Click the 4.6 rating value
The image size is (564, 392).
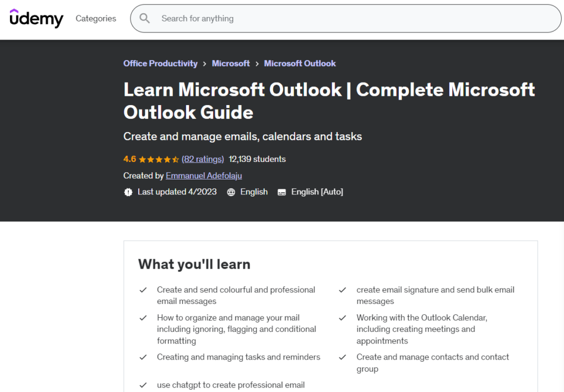tap(129, 159)
